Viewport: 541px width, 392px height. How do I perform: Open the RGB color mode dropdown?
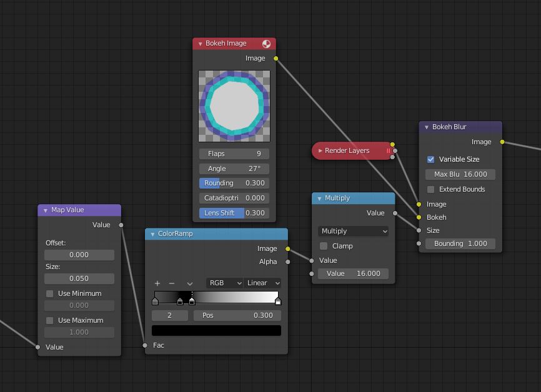pos(224,283)
